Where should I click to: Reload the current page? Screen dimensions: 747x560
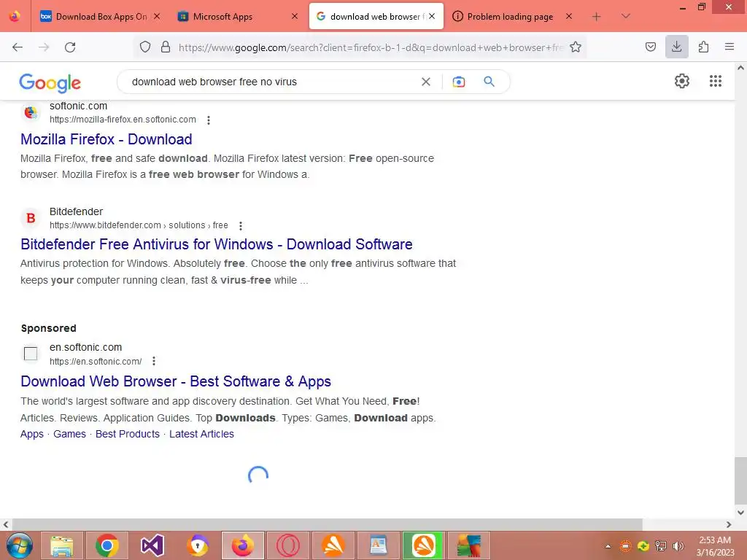(x=70, y=47)
